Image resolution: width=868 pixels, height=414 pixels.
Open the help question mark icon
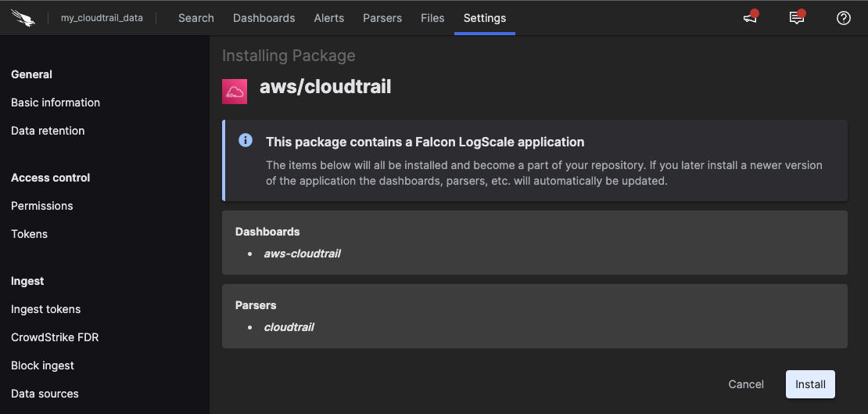point(843,18)
